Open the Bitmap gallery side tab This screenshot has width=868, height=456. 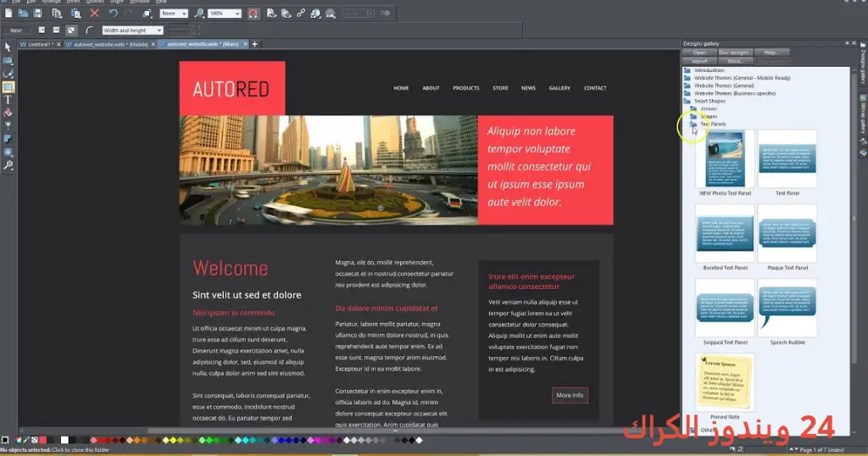[x=863, y=114]
